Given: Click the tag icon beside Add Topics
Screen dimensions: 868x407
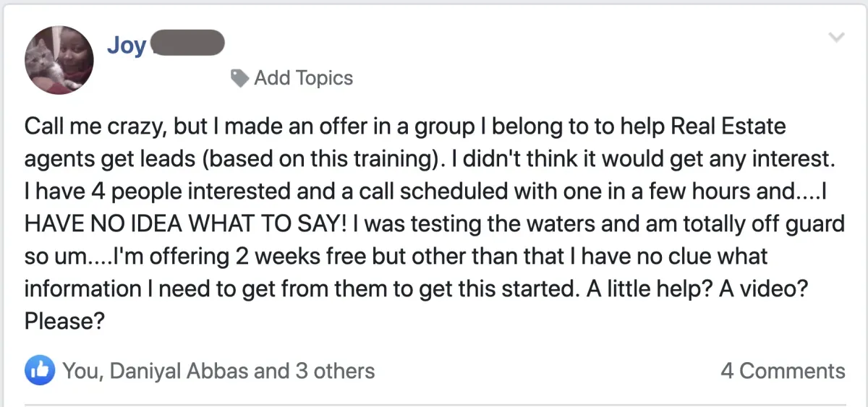Looking at the screenshot, I should pyautogui.click(x=239, y=77).
